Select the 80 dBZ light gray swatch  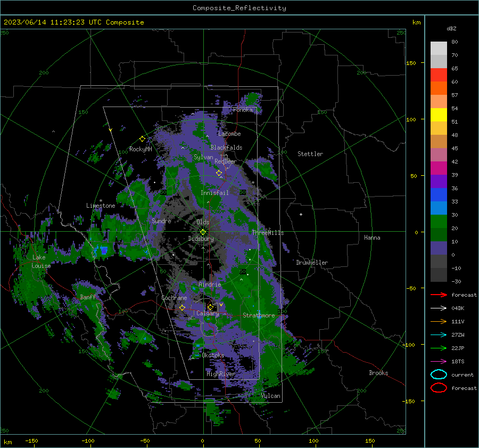tap(439, 48)
